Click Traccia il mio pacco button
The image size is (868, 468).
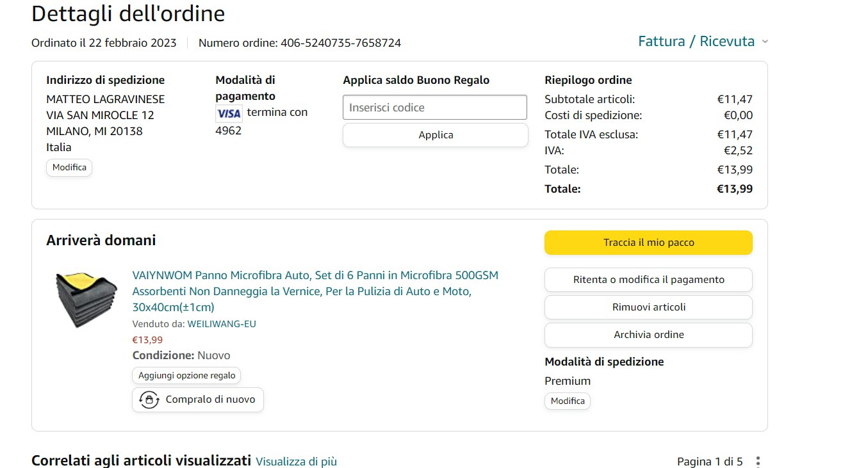point(648,243)
